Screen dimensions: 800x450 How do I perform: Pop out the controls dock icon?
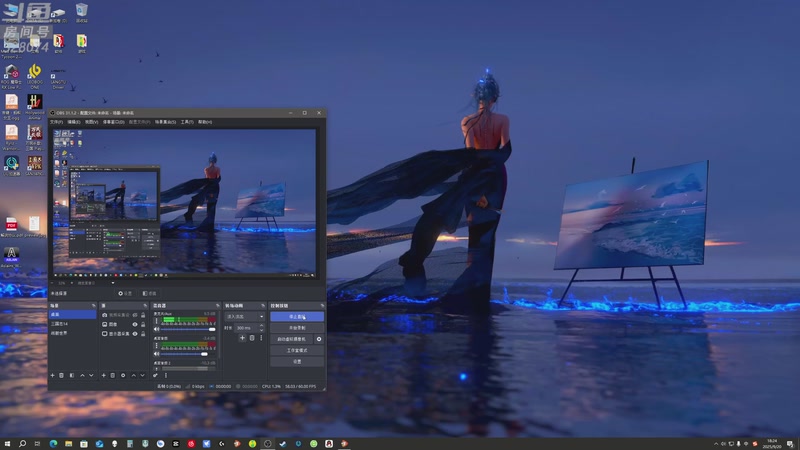pyautogui.click(x=322, y=306)
